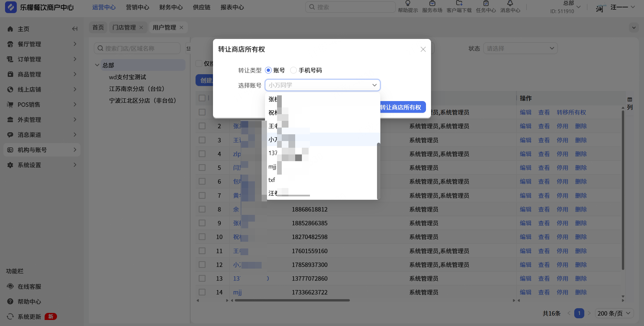The image size is (644, 326).
Task: Open the 200 条/页 page size dropdown
Action: [614, 313]
